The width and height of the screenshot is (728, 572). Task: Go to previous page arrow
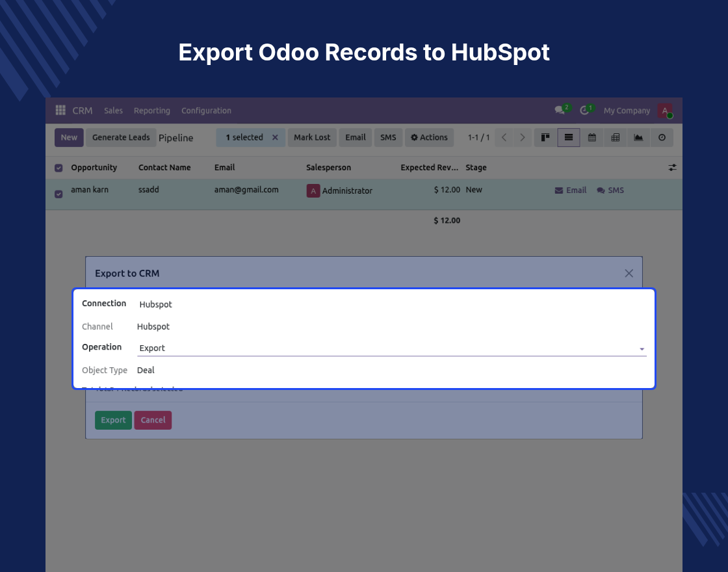coord(504,137)
